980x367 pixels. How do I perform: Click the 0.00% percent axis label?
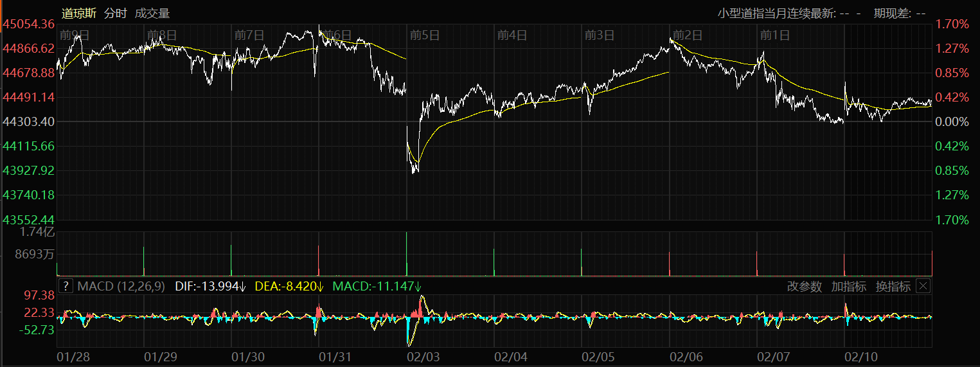[x=952, y=121]
